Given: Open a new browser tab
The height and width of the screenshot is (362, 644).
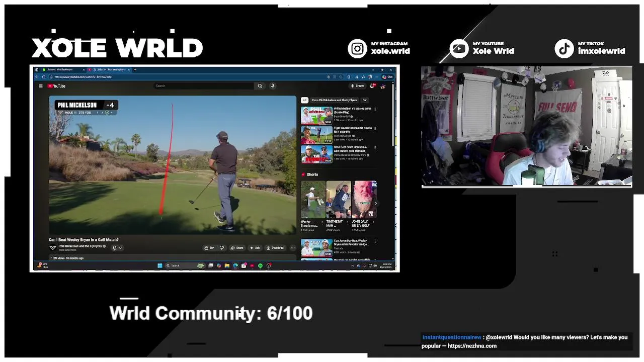Looking at the screenshot, I should tap(135, 69).
